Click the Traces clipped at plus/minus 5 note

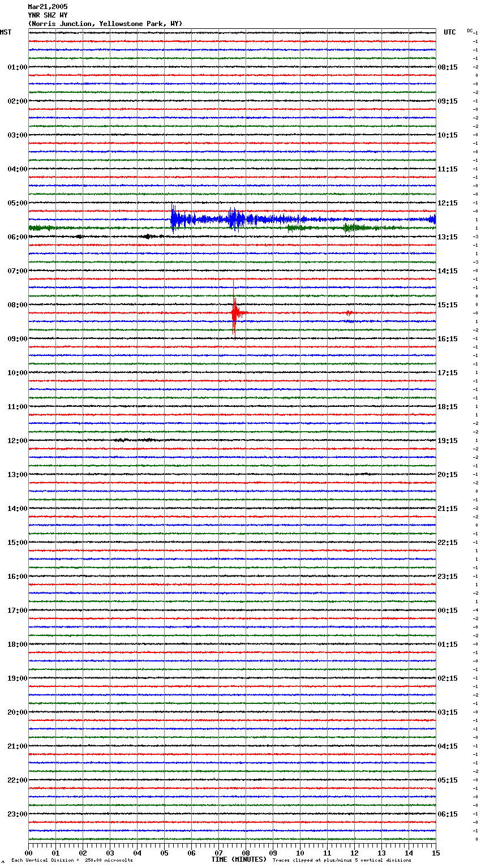(x=342, y=861)
